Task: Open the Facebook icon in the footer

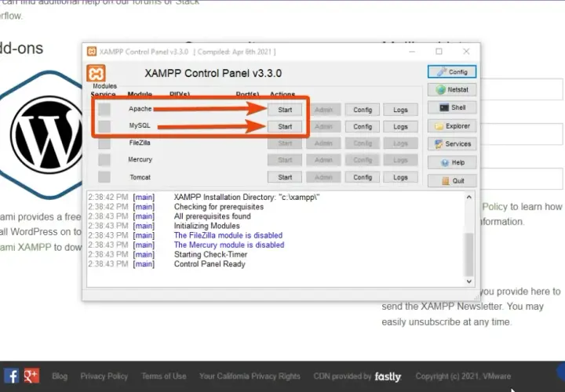Action: (11, 376)
